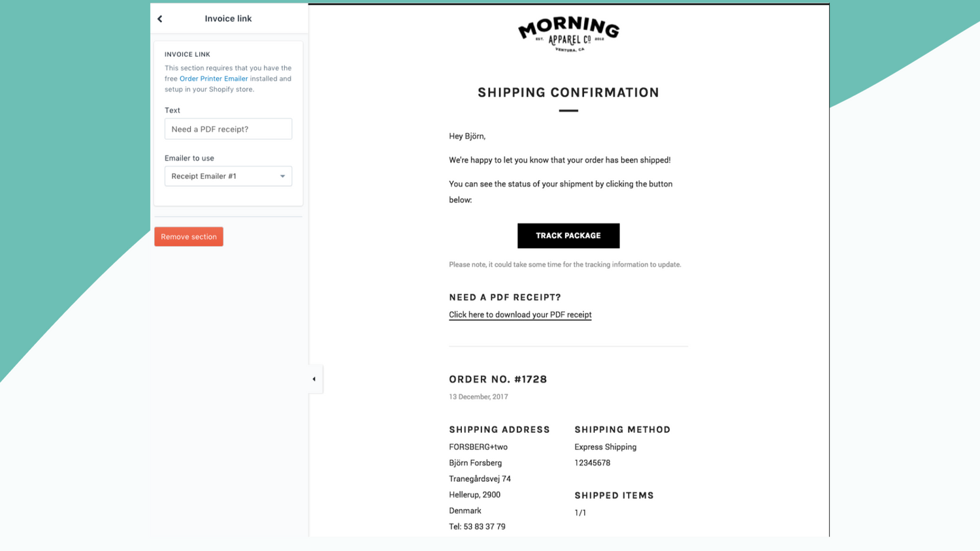Click the Morning Apparel Co logo in preview
This screenshot has width=980, height=551.
(x=568, y=33)
